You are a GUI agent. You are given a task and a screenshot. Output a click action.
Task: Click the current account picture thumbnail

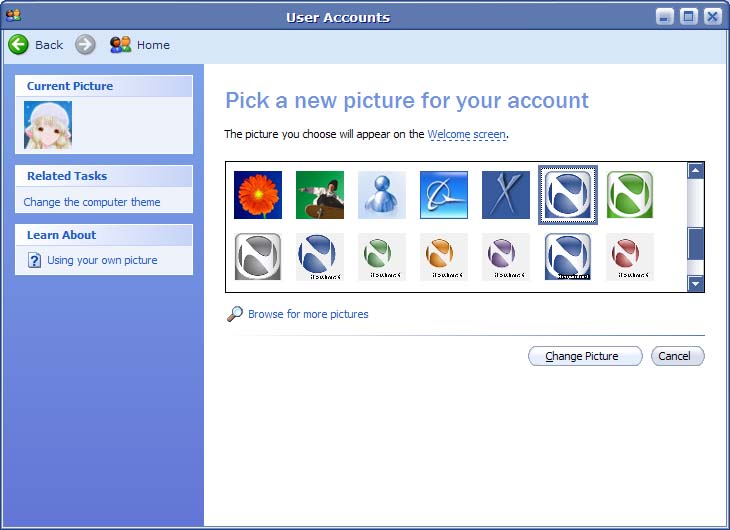(x=48, y=125)
